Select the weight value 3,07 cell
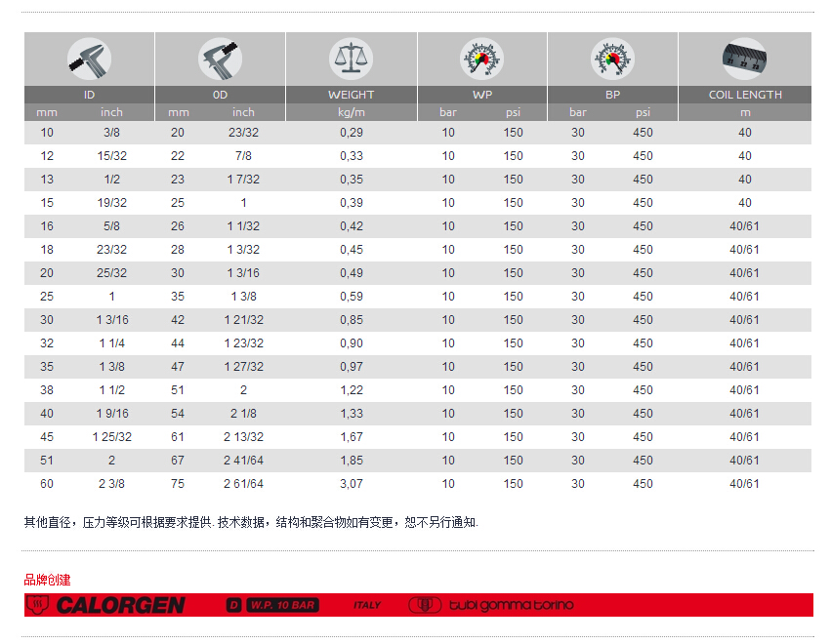The width and height of the screenshot is (831, 644). [x=351, y=484]
